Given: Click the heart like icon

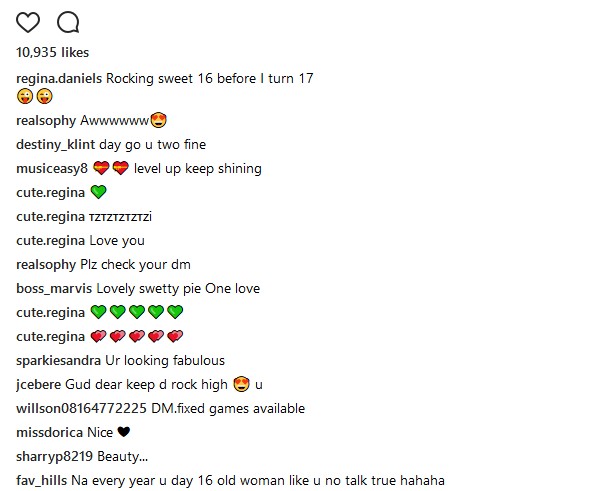Looking at the screenshot, I should click(29, 22).
